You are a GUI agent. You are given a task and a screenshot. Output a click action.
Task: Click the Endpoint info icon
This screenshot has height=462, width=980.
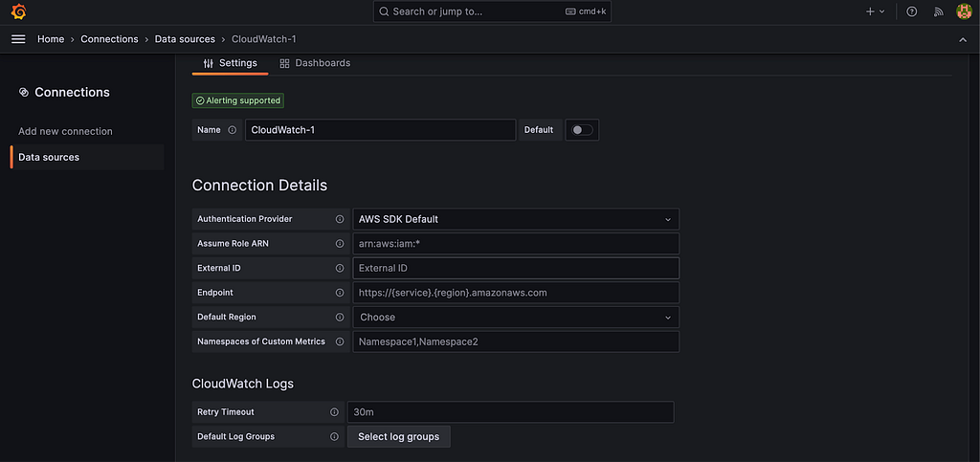click(340, 292)
